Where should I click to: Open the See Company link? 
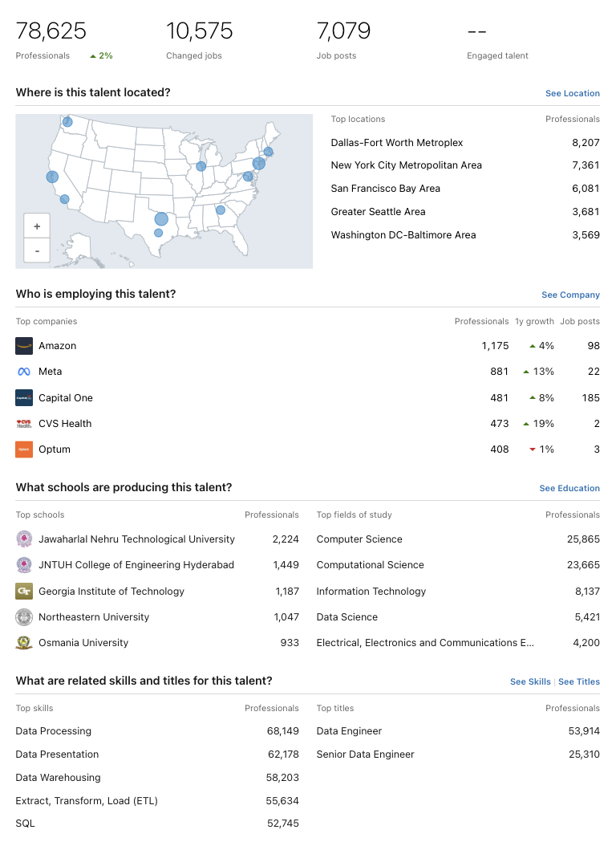pos(570,295)
